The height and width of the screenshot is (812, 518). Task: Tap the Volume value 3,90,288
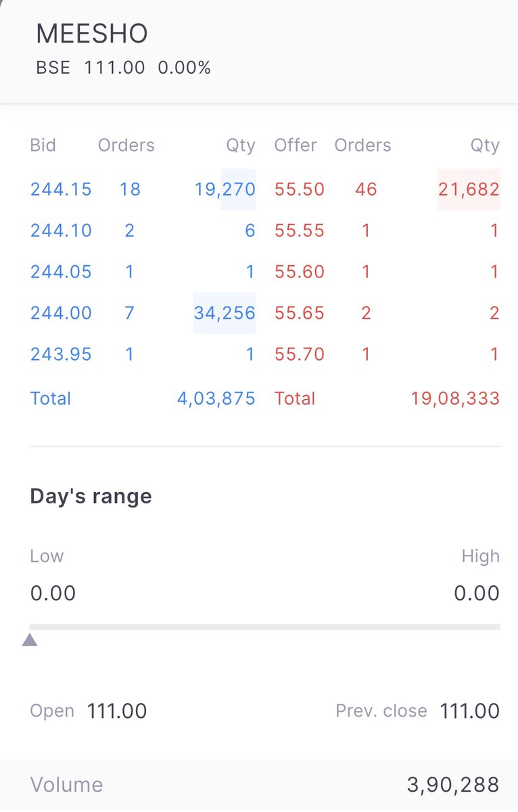point(453,785)
